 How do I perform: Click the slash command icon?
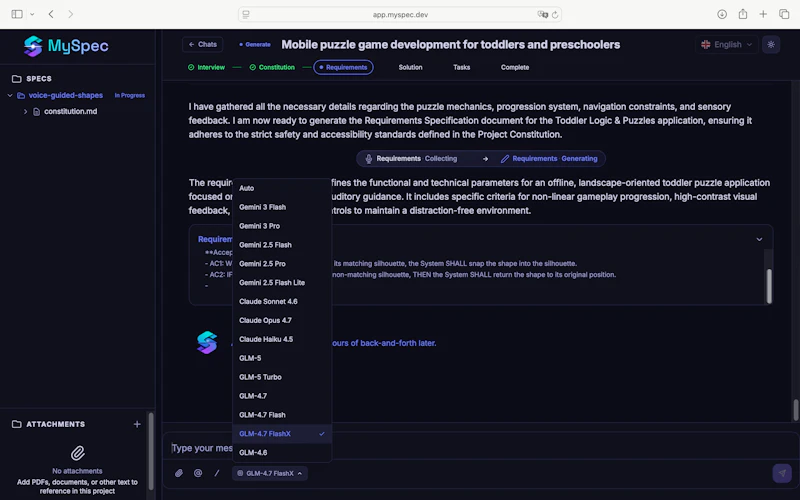[217, 473]
